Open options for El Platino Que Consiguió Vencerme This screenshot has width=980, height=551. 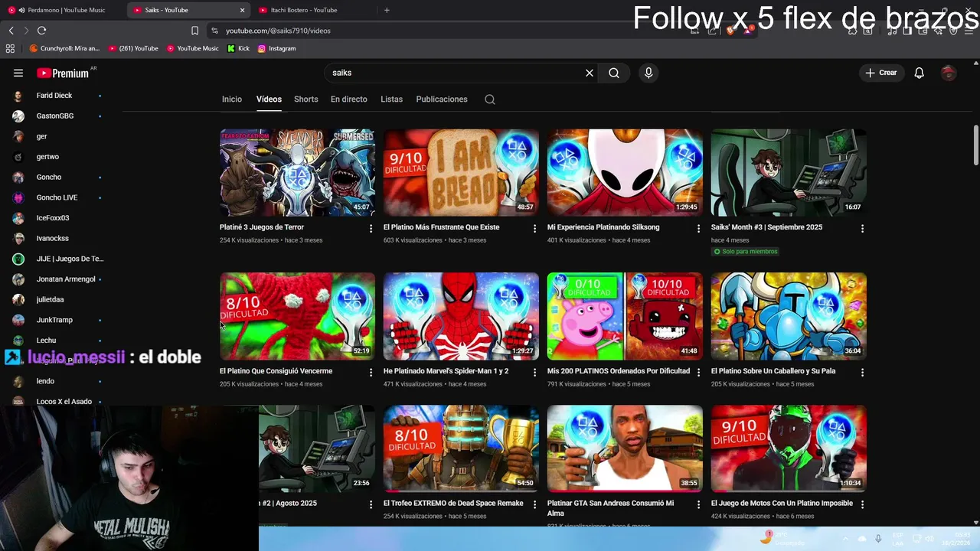[x=371, y=372]
